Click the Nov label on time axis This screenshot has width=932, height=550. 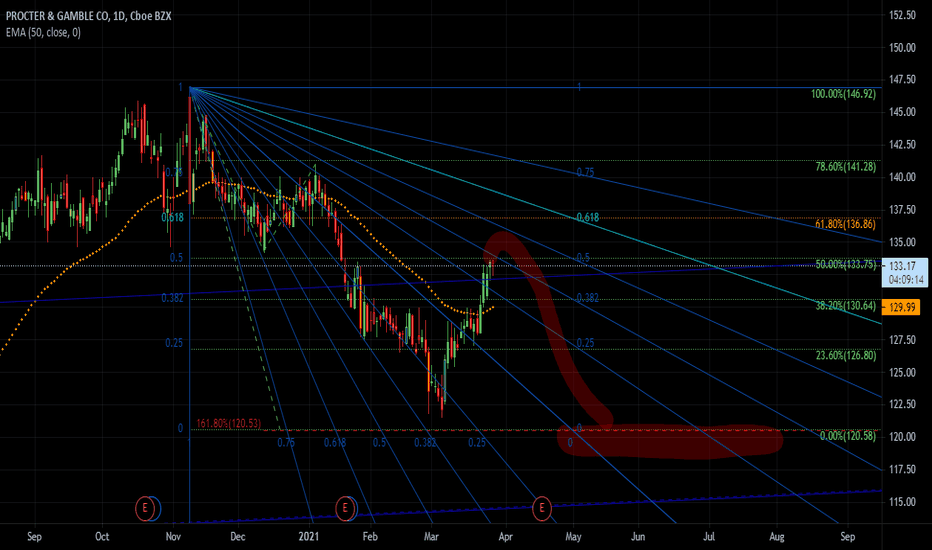[x=173, y=536]
